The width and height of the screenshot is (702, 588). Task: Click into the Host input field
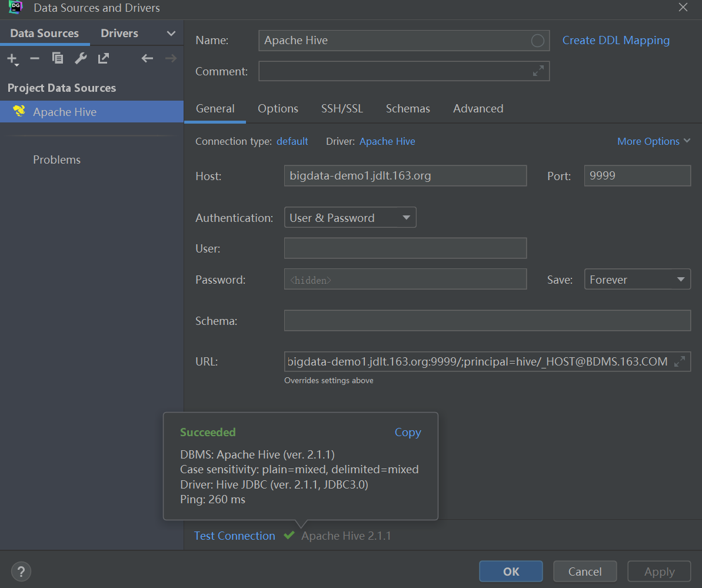point(405,175)
